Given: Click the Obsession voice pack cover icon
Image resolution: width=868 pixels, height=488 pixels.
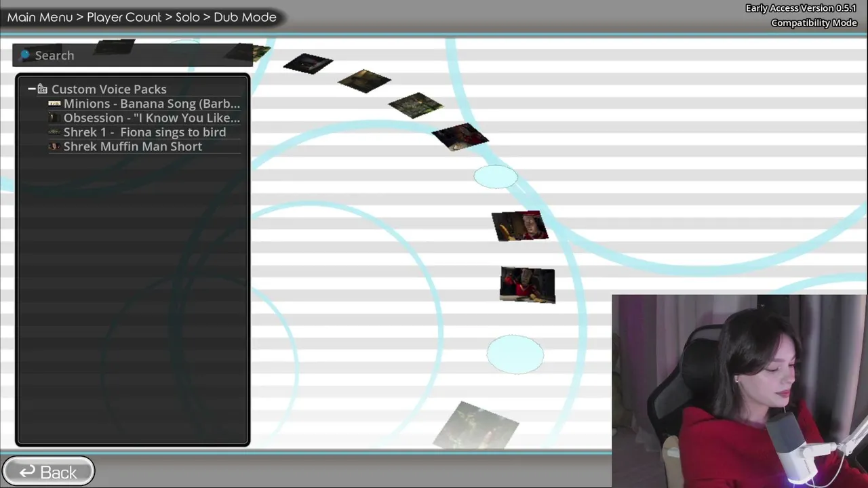Looking at the screenshot, I should click(54, 118).
